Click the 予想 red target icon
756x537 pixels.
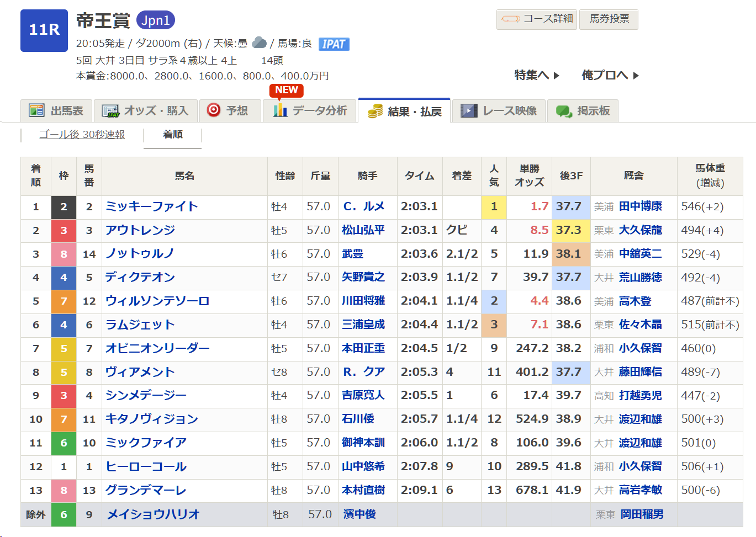click(x=214, y=110)
